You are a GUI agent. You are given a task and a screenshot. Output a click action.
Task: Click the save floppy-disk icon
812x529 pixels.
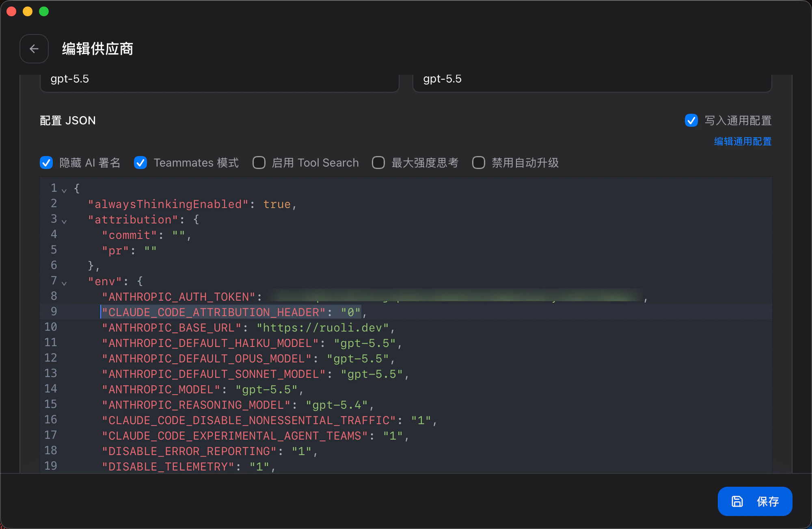pos(737,501)
